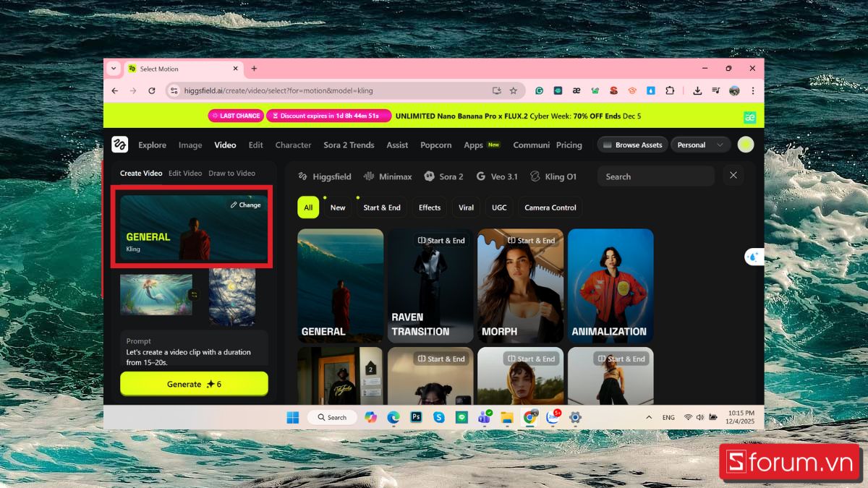Click the green ae icon on promo banner

750,116
